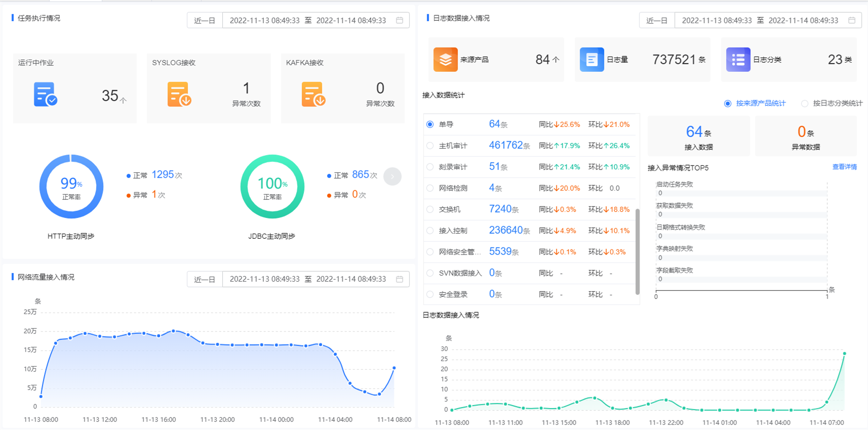Select the 主机审计 radio button

tap(430, 146)
